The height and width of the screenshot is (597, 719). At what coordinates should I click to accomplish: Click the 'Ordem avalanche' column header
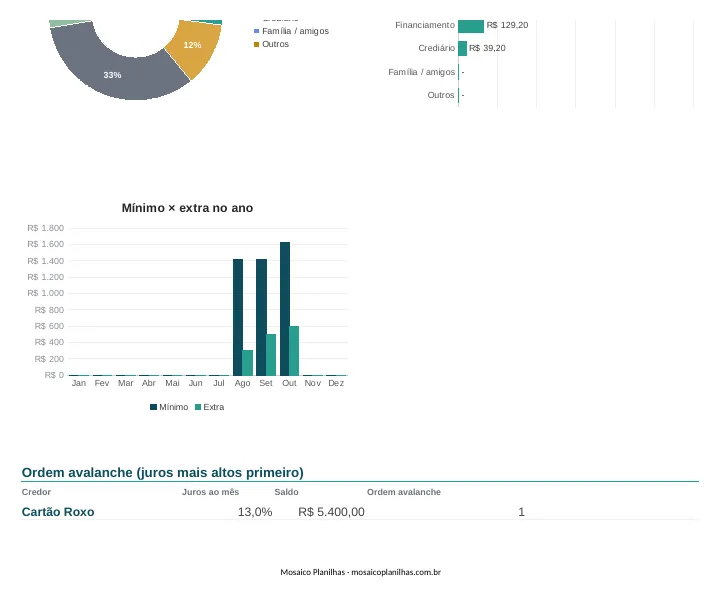tap(404, 492)
